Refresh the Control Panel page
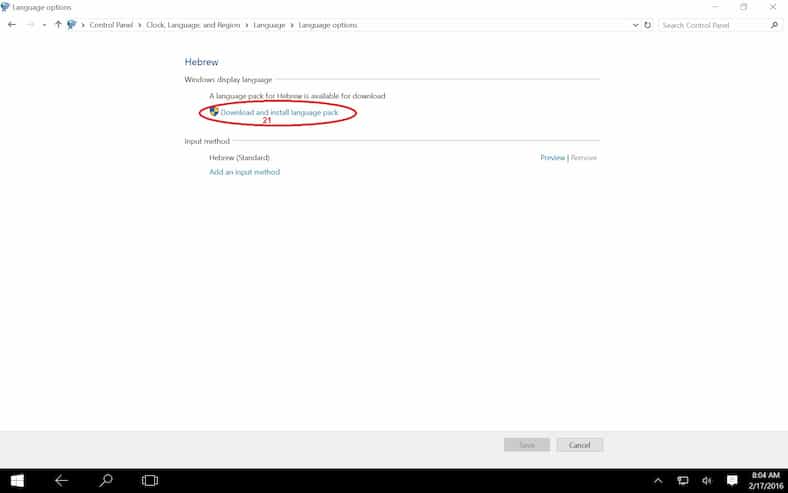The image size is (788, 493). coord(648,25)
